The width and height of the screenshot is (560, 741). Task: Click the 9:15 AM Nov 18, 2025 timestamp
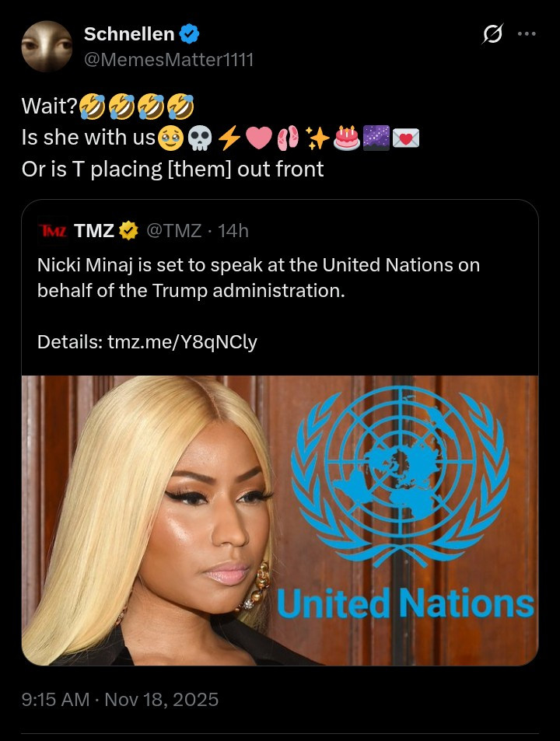coord(120,700)
